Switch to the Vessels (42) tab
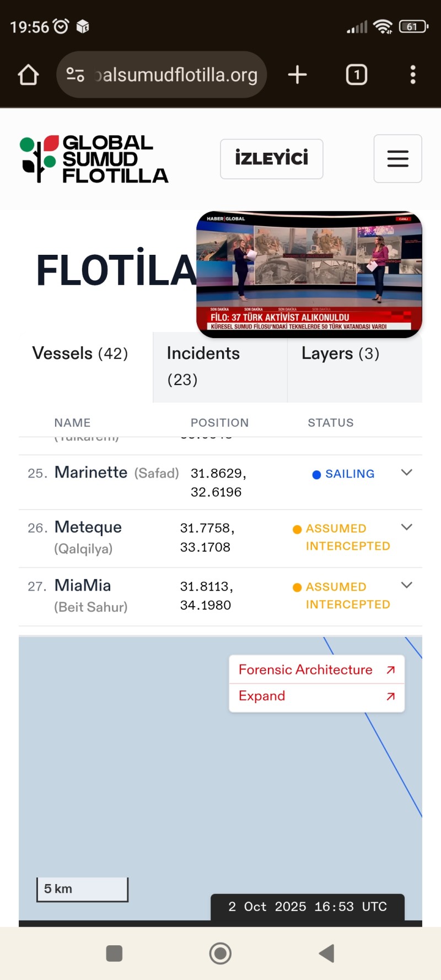Viewport: 441px width, 980px height. click(80, 354)
